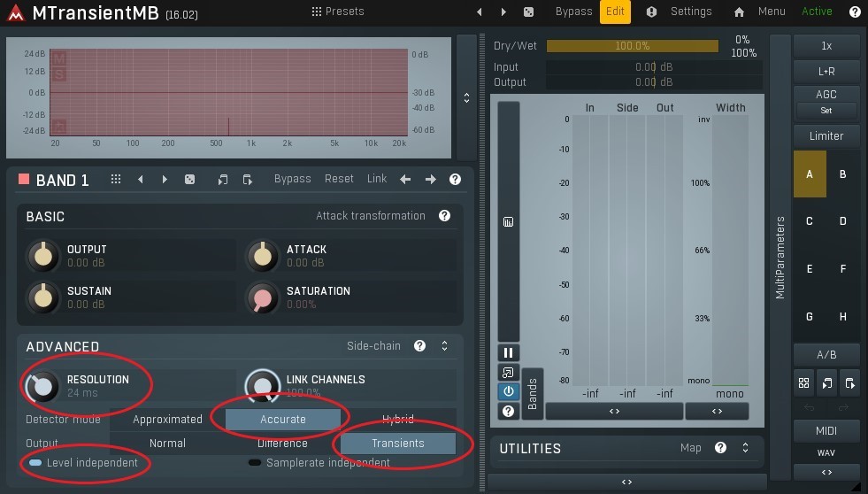Copy Band 1 settings icon

point(223,180)
